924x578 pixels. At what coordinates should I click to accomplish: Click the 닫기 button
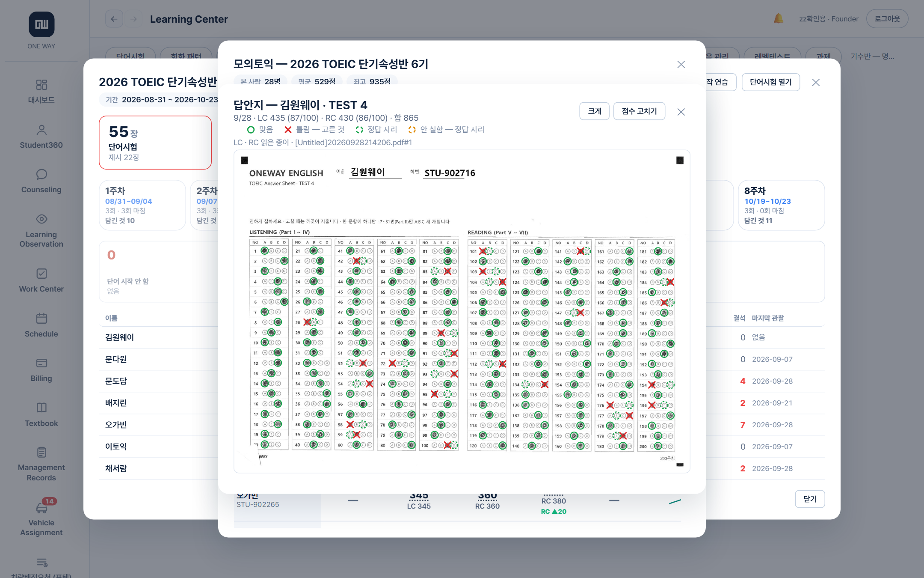810,499
